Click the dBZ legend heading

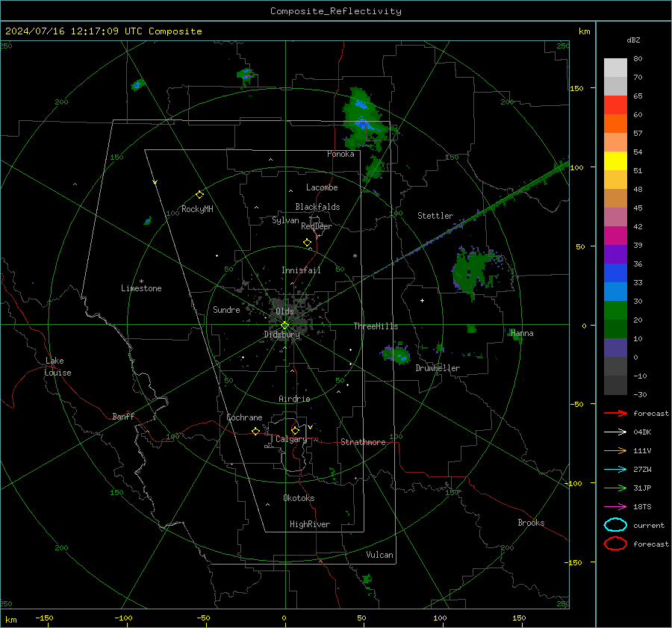pyautogui.click(x=633, y=40)
